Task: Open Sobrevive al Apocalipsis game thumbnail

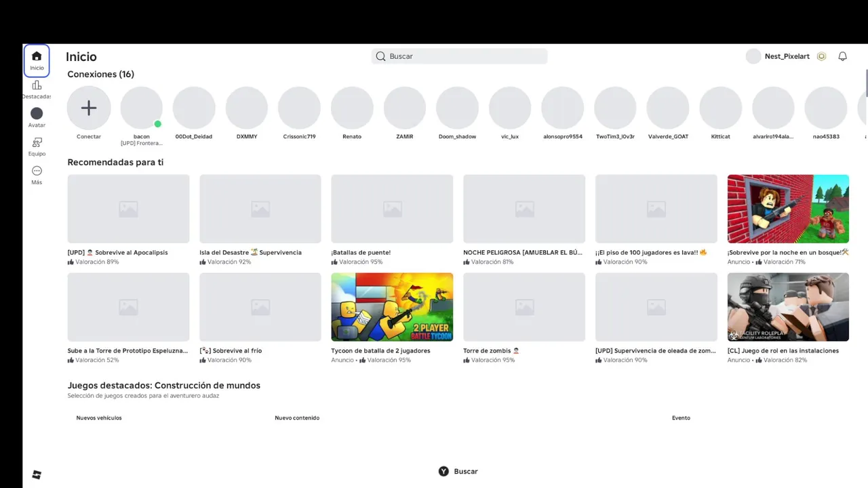Action: point(128,209)
